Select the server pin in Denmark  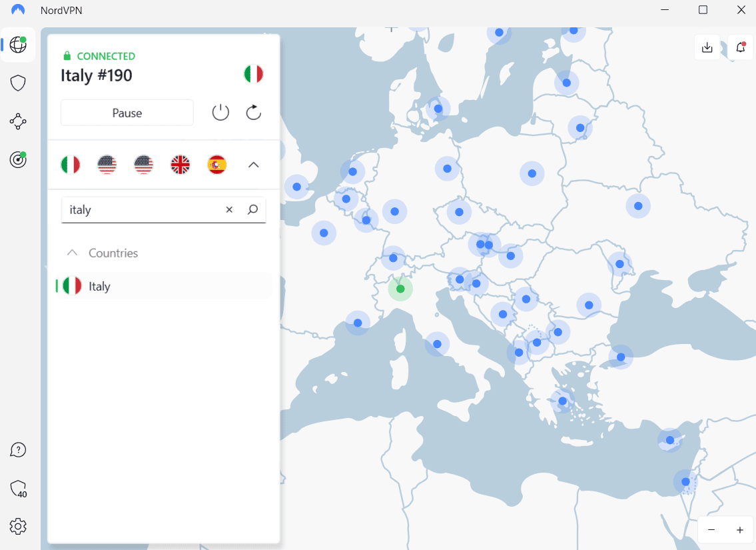pyautogui.click(x=438, y=109)
